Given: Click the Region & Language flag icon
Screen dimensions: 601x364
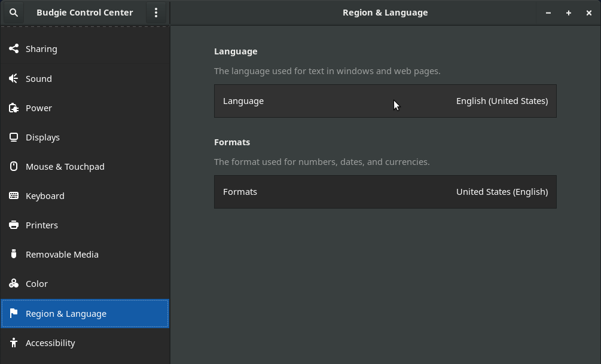Looking at the screenshot, I should [14, 314].
